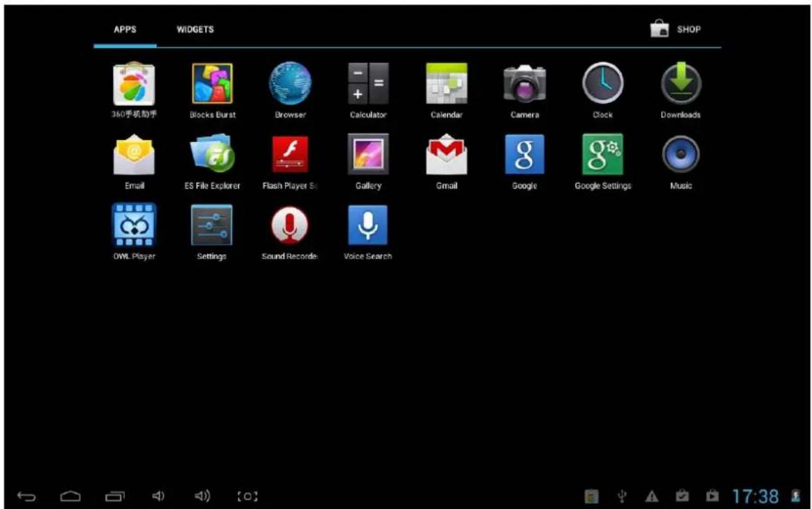Screen dimensions: 812x509
Task: Open the Music app
Action: point(681,162)
